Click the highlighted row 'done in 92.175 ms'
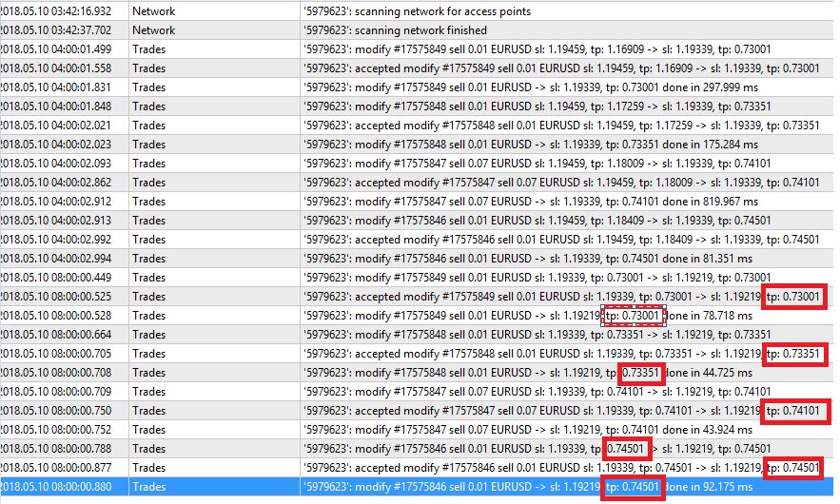 [x=417, y=487]
